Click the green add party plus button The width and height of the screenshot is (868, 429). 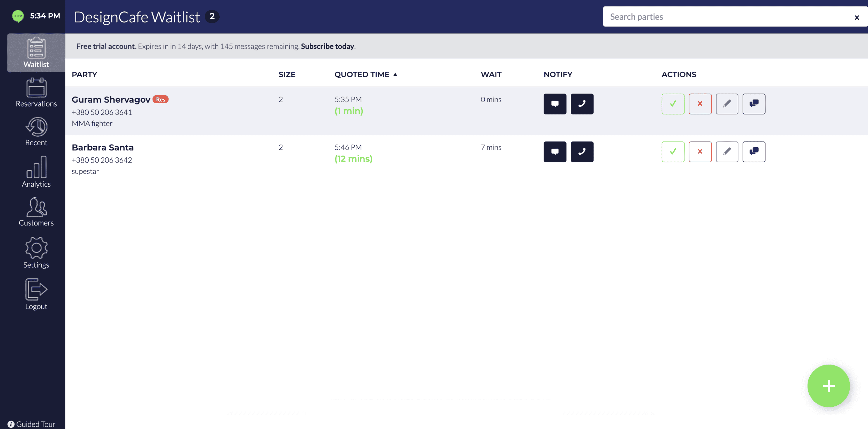(x=828, y=386)
